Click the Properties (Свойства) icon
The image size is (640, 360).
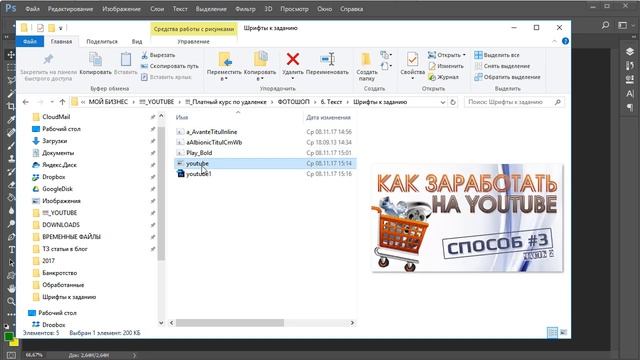point(412,60)
